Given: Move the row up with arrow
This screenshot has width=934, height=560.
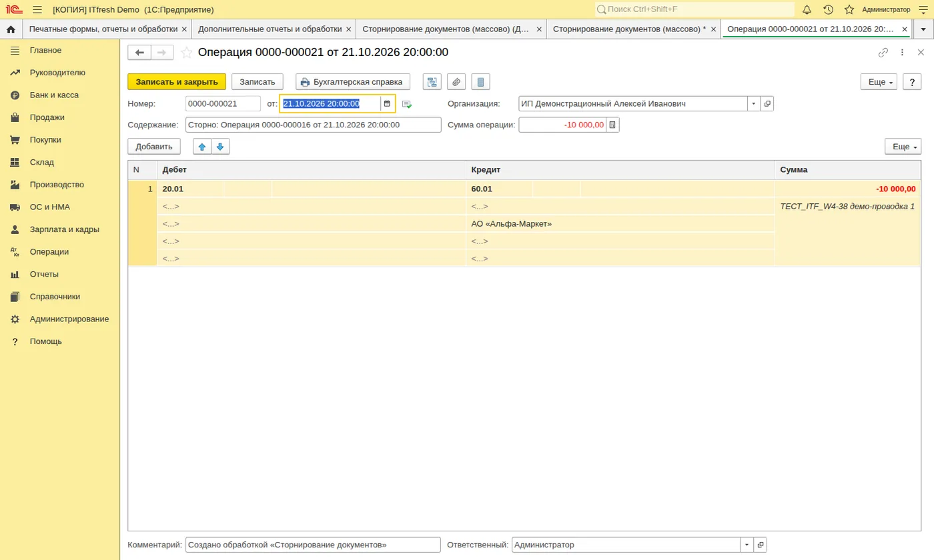Looking at the screenshot, I should 202,147.
